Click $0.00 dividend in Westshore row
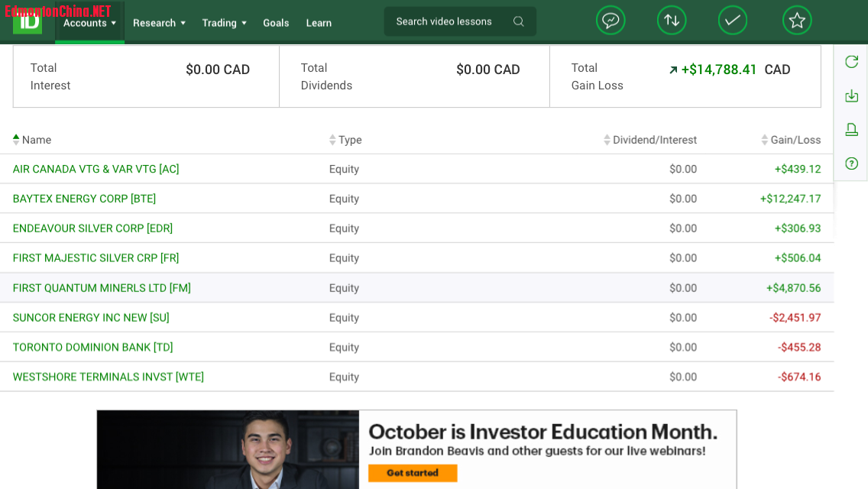This screenshot has width=868, height=489. point(683,377)
